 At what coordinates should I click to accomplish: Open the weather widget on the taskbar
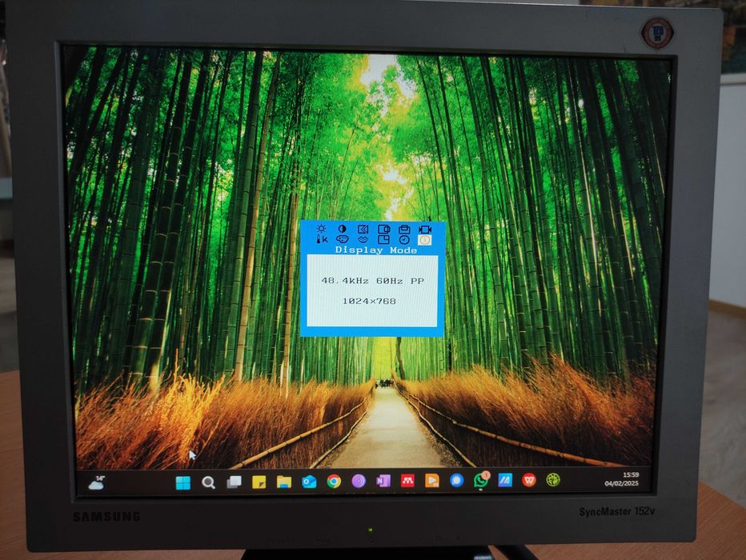(97, 483)
